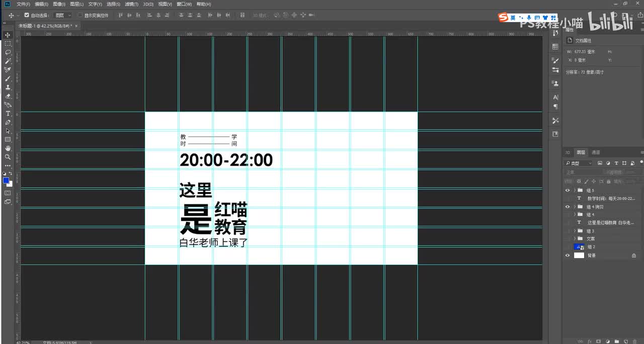Open the 视图(V) menu
This screenshot has width=644, height=344.
[x=165, y=4]
